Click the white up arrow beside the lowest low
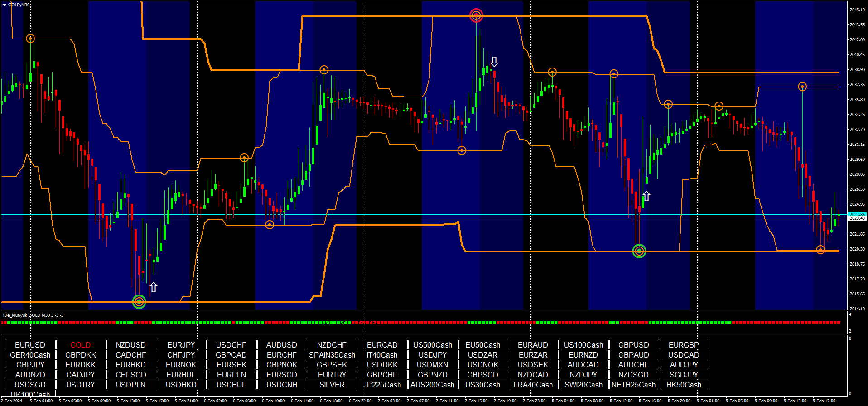This screenshot has height=406, width=868. 154,287
